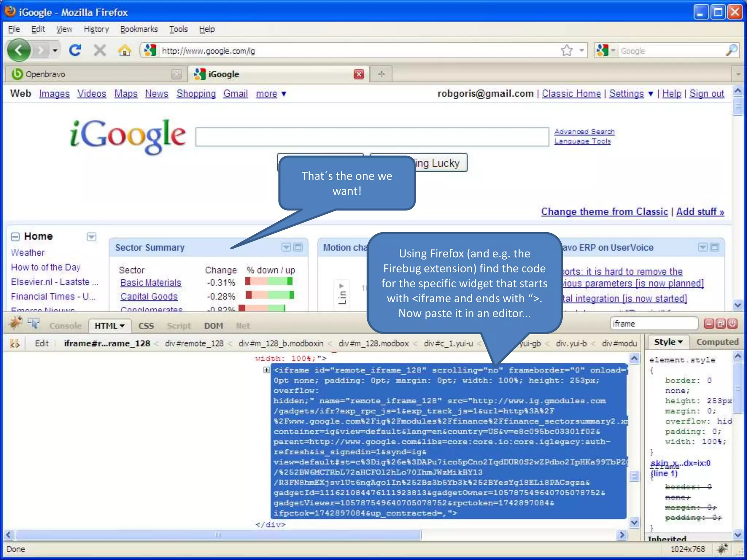Click the Basic Materials sector link

pos(151,283)
